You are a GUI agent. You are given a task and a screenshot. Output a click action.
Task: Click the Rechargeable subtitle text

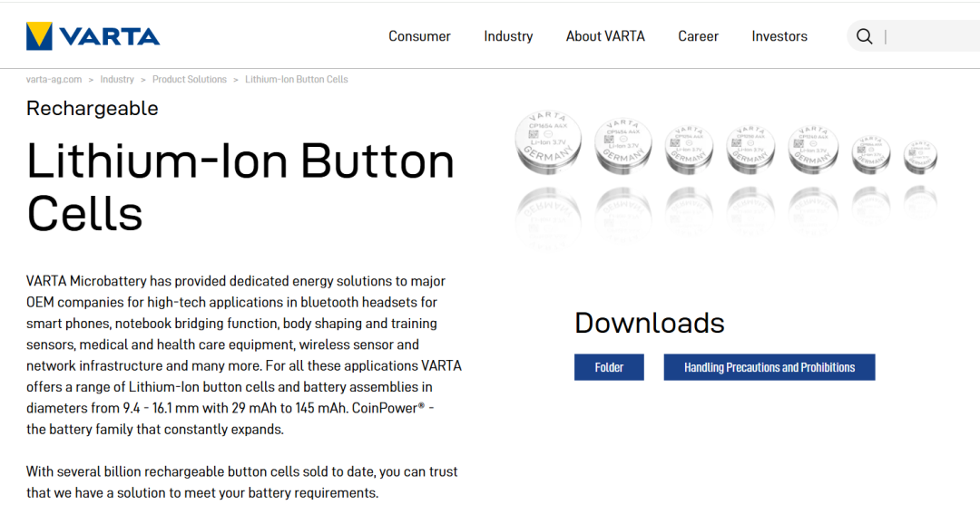(93, 108)
